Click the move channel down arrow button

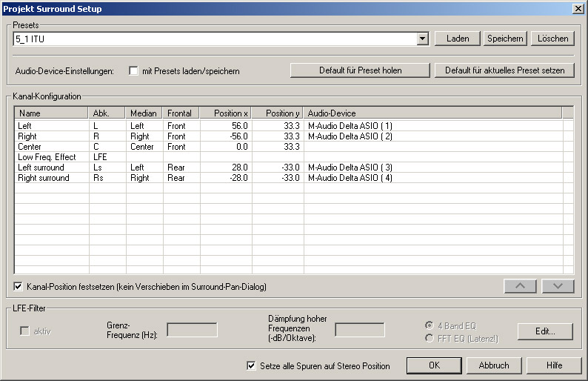(558, 286)
